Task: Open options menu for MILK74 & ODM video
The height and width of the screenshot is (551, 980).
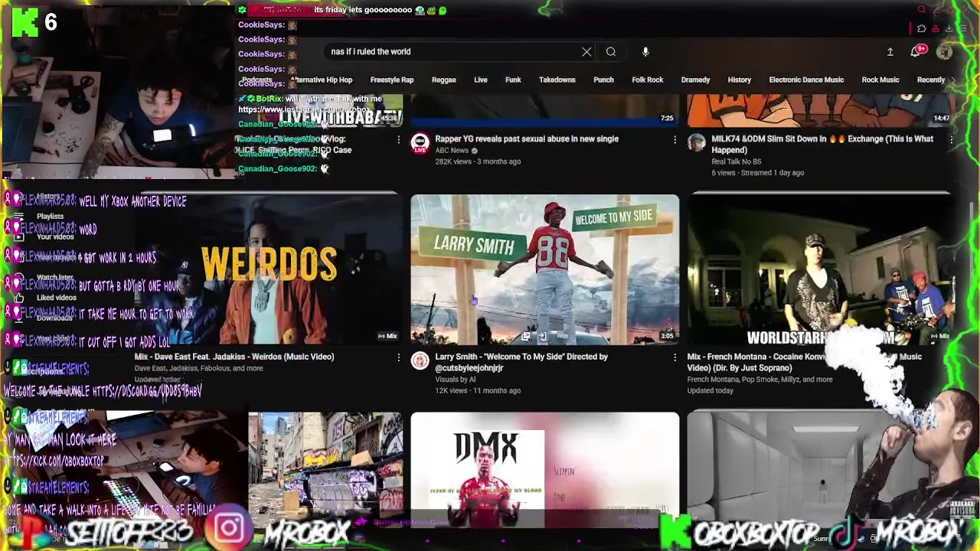Action: (x=951, y=139)
